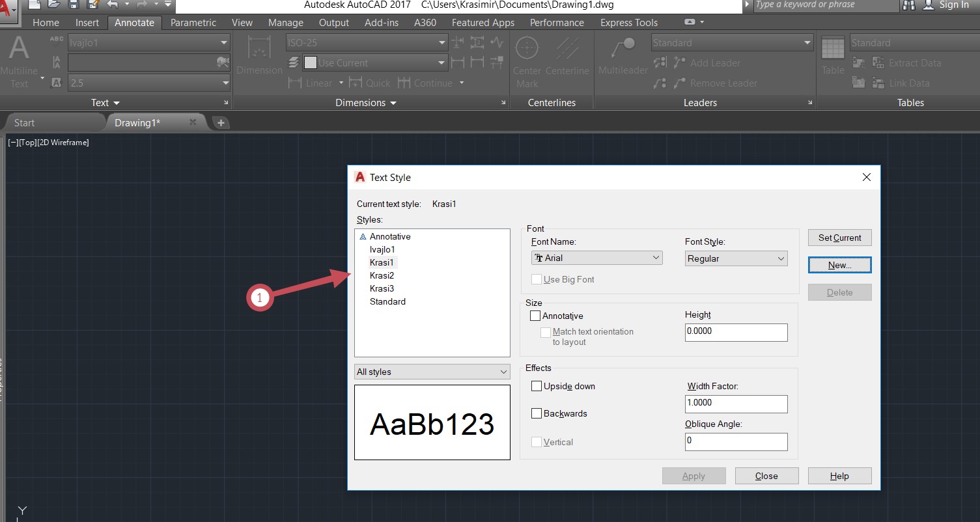Click the Oblique Angle input field
The height and width of the screenshot is (522, 980).
(x=736, y=441)
